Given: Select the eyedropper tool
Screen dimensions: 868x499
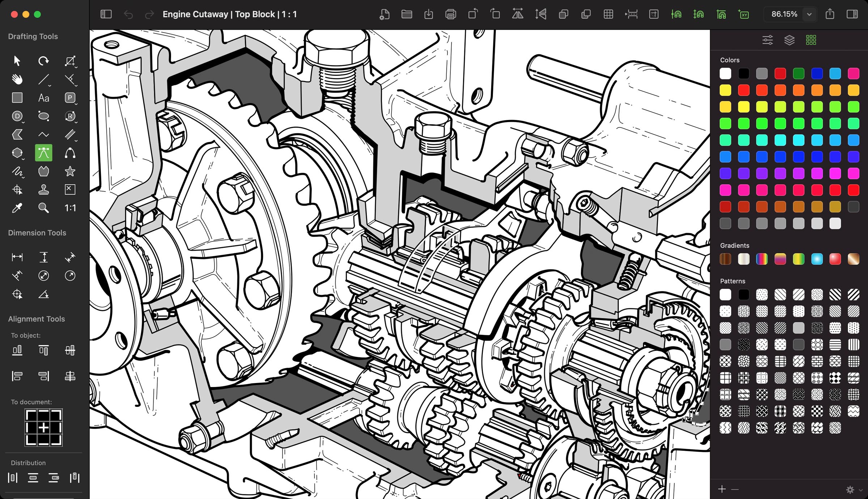Looking at the screenshot, I should (17, 208).
